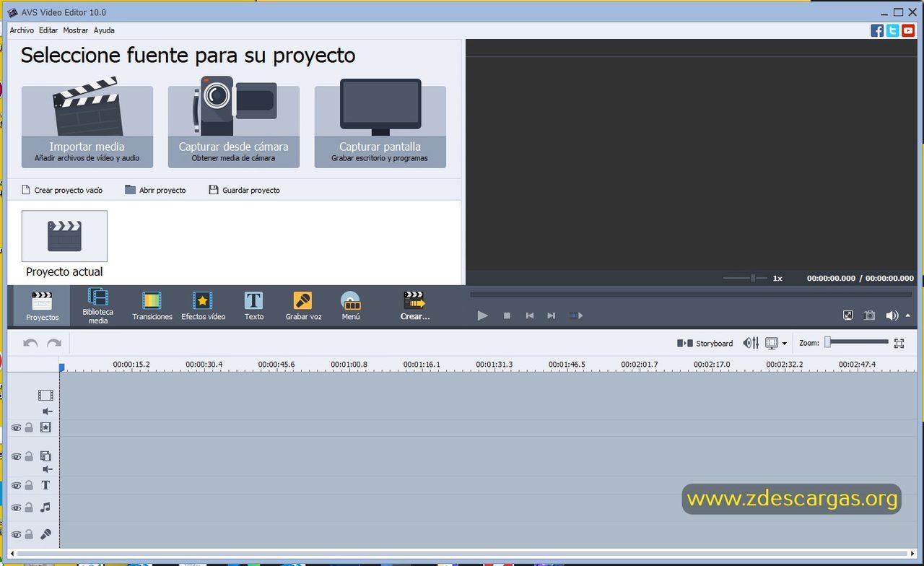
Task: Select the Proyectos toolbar button
Action: pos(42,305)
